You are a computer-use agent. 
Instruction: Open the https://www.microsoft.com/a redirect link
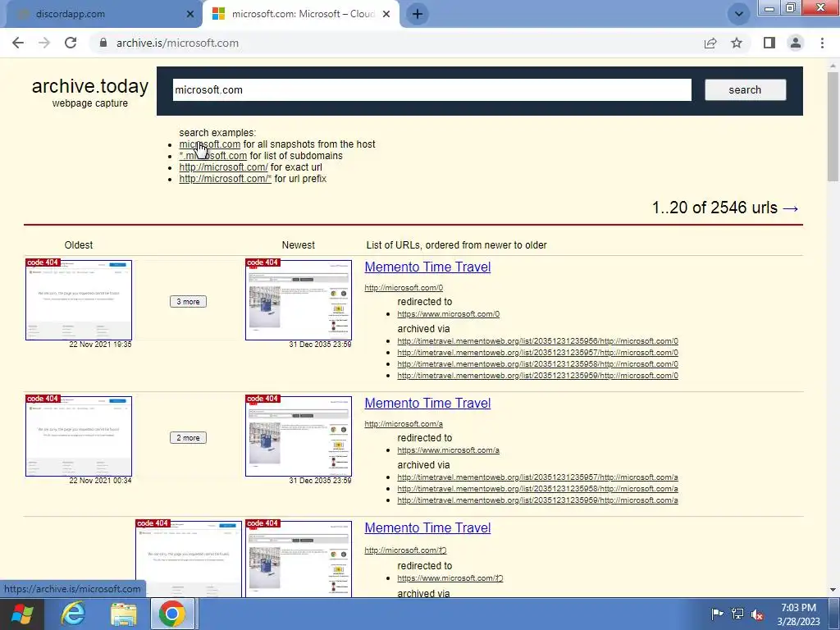[449, 450]
